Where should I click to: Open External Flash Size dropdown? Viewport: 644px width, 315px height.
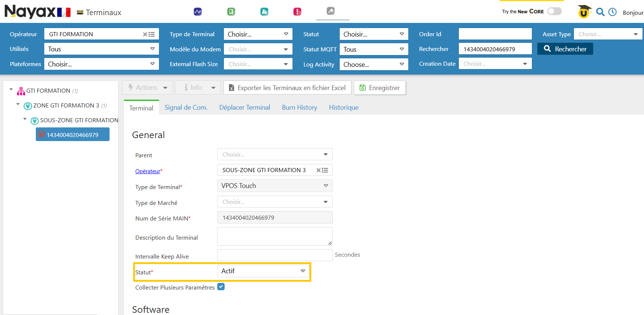(x=258, y=64)
